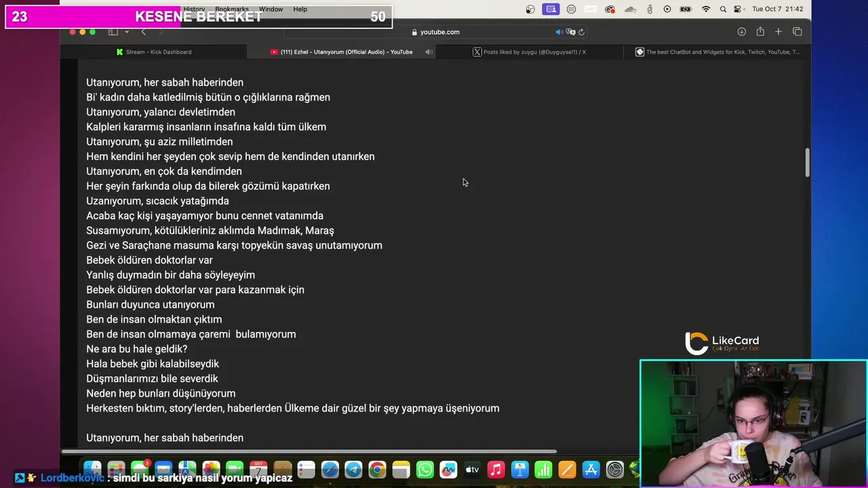Click the horizontal scrollbar at page bottom
Viewport: 868px width, 488px height.
pos(309,451)
